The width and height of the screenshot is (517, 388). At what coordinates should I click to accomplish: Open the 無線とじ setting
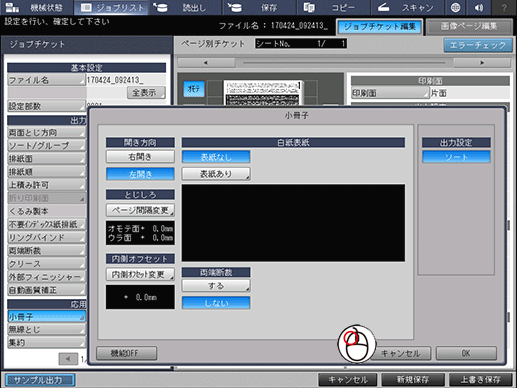point(46,330)
